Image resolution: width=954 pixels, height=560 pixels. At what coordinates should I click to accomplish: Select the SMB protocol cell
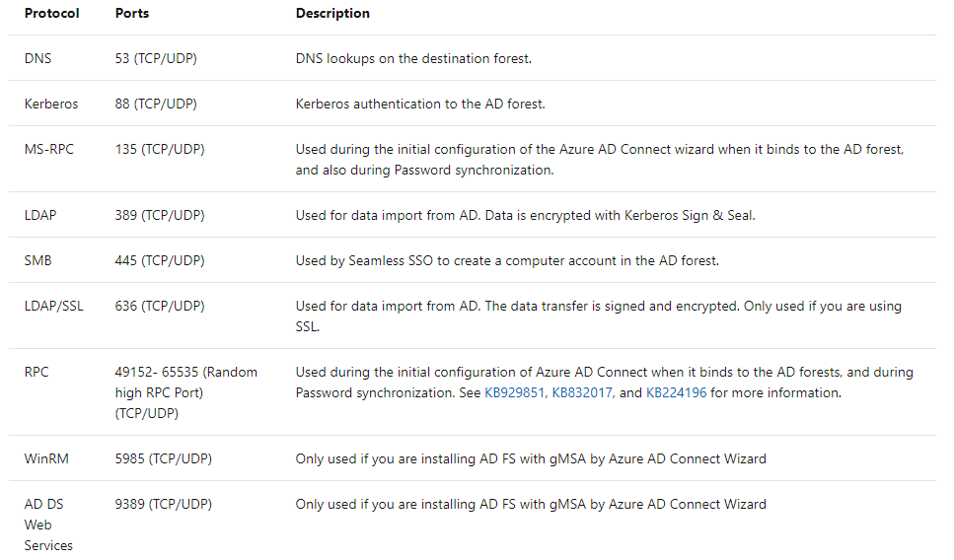point(39,260)
